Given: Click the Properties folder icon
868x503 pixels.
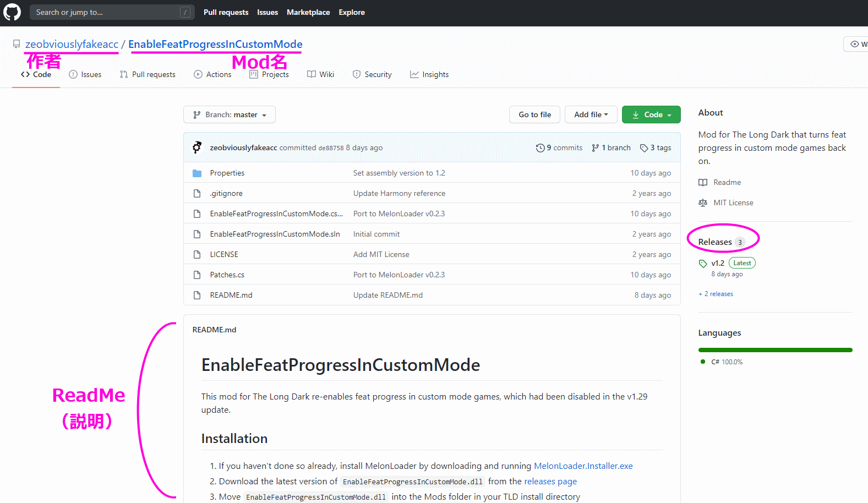Looking at the screenshot, I should coord(197,173).
